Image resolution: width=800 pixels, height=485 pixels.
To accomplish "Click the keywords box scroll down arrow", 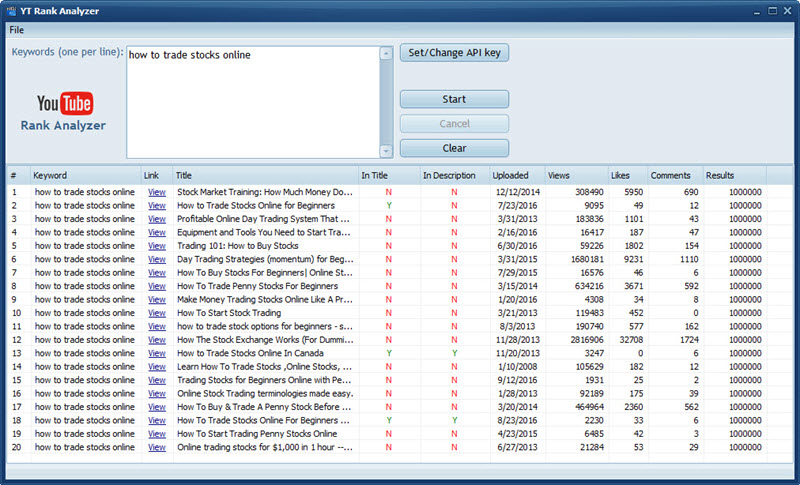I will pyautogui.click(x=386, y=151).
